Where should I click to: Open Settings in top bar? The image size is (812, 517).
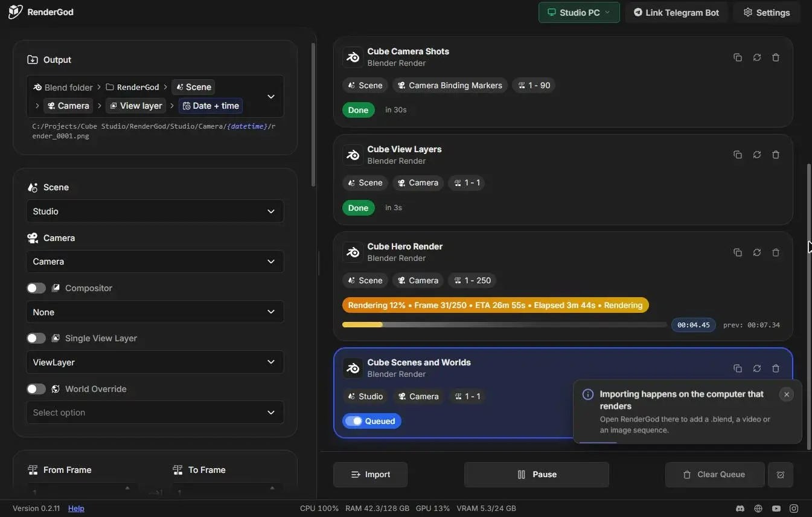(x=767, y=12)
